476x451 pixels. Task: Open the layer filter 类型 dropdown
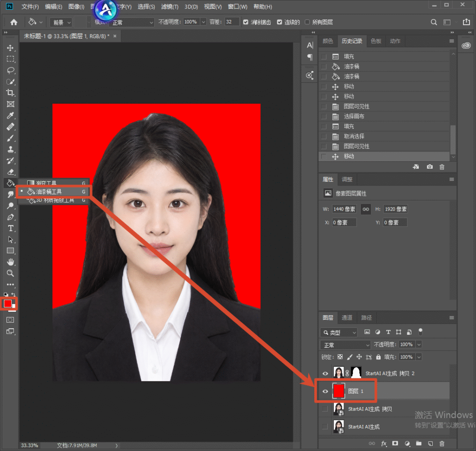(x=339, y=332)
